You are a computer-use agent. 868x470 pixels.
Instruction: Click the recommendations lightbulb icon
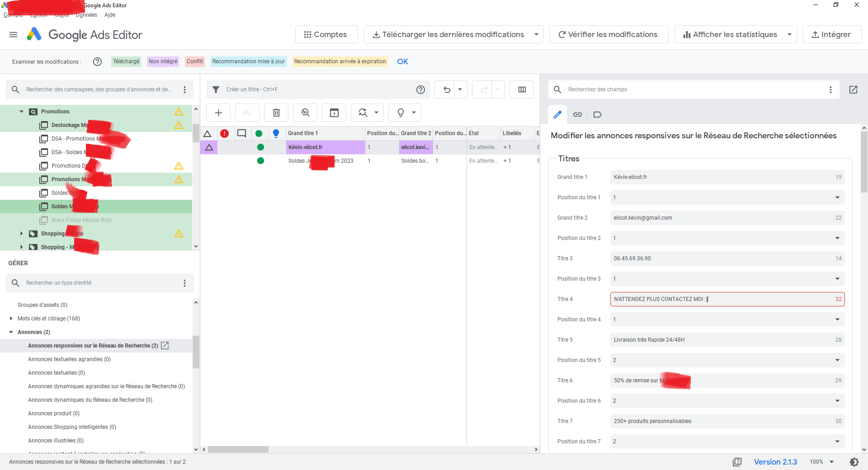[x=401, y=113]
